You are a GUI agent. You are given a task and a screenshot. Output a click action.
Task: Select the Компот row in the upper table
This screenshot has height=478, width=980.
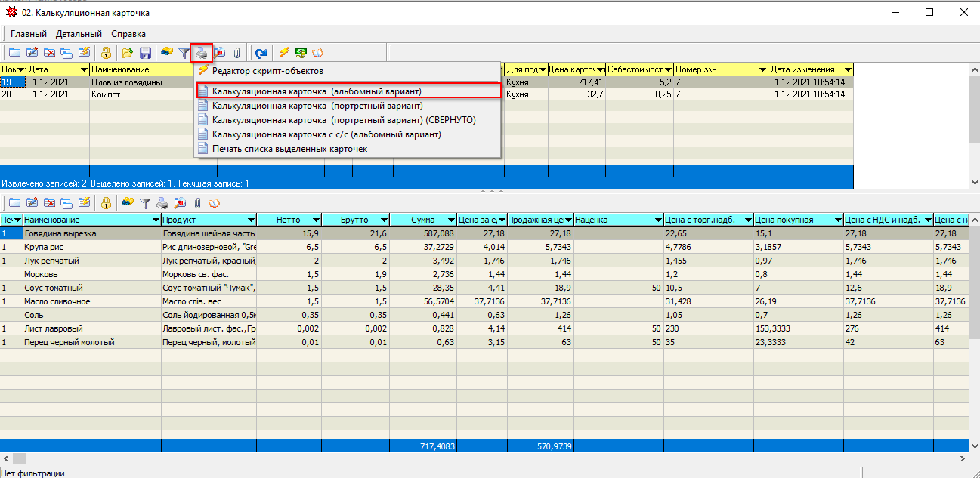coord(113,94)
